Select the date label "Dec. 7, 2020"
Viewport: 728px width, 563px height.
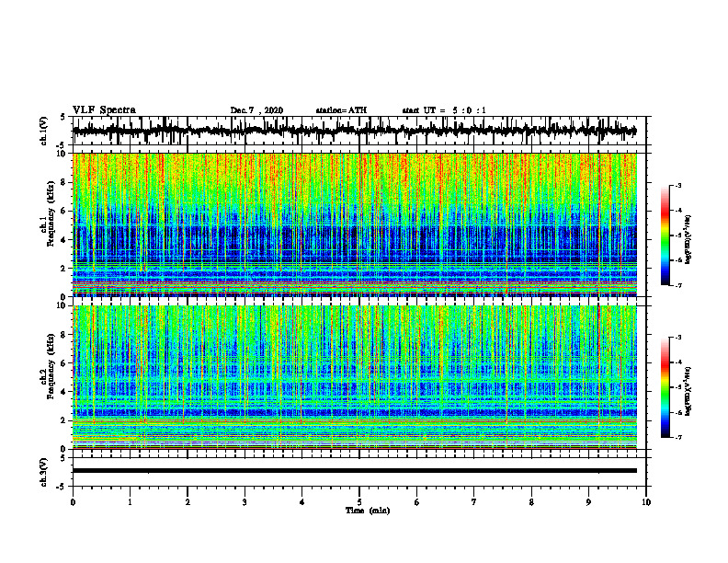click(256, 110)
